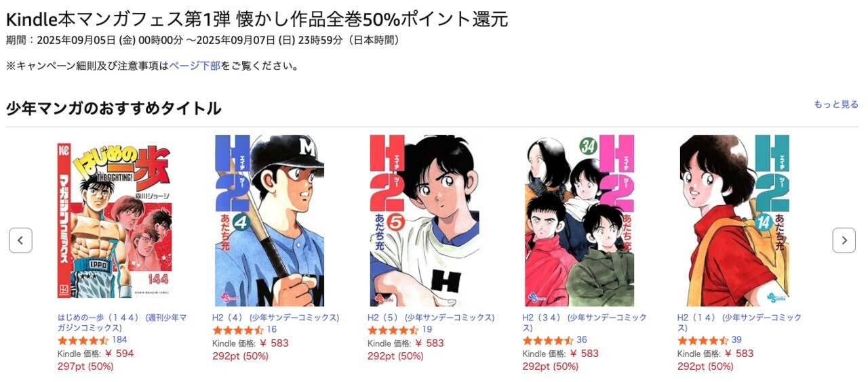Open the H2 volume 4 cover image
This screenshot has height=382, width=868.
[x=269, y=220]
